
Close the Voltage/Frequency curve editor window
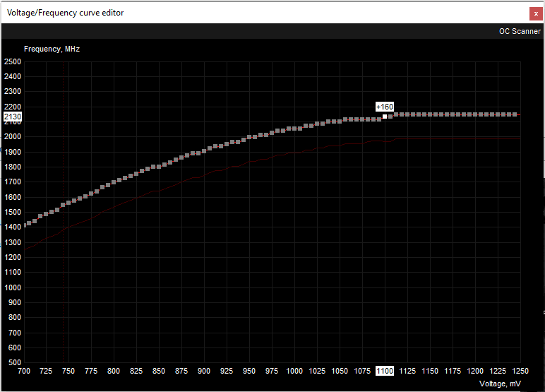[x=536, y=14]
